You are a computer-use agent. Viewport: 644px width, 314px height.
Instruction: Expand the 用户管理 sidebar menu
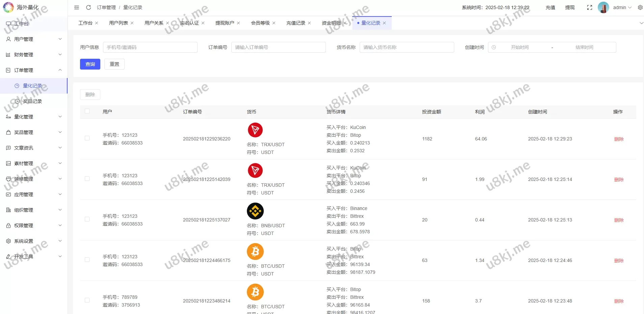(34, 39)
